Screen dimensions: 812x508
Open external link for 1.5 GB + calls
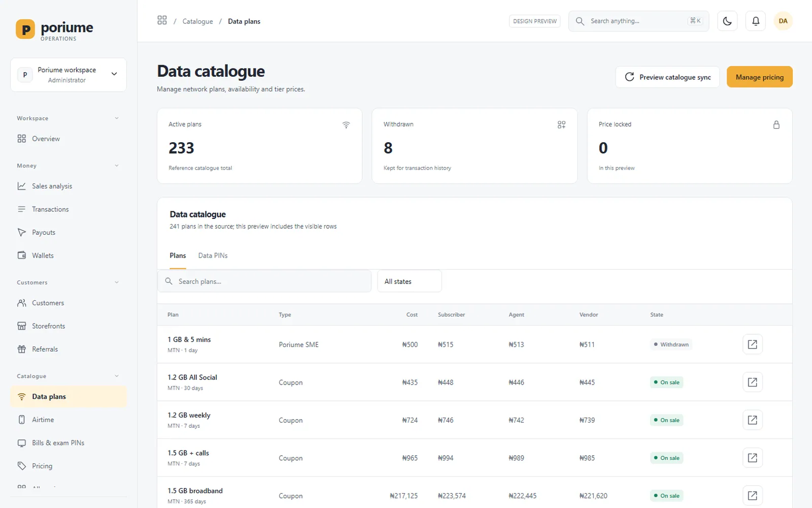pyautogui.click(x=753, y=458)
